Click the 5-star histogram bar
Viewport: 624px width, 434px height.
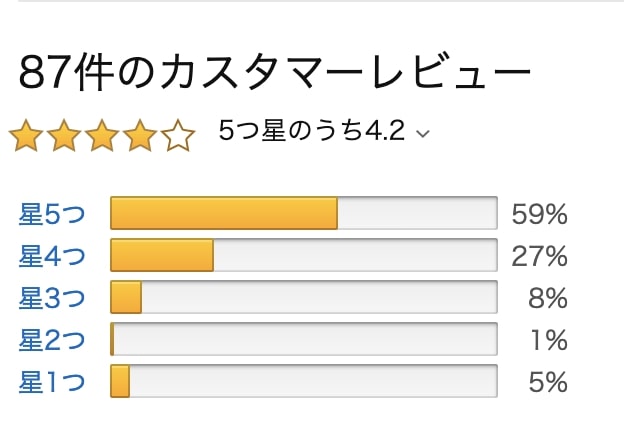304,213
